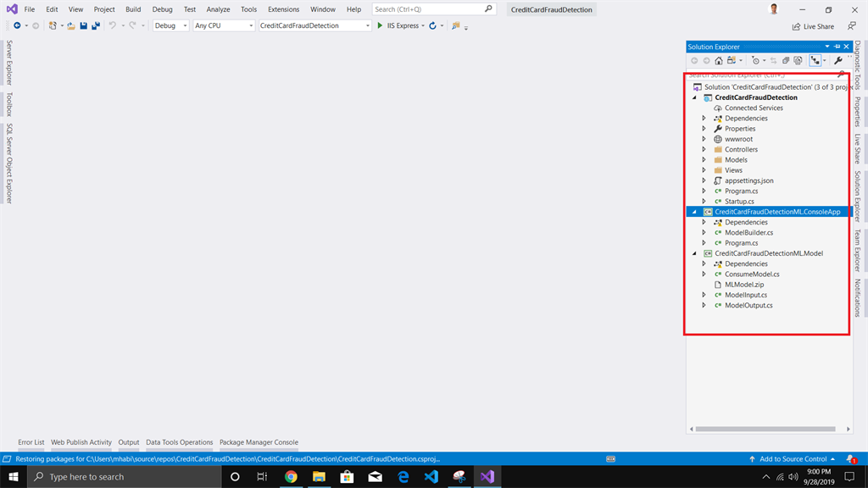Open Microsoft Edge from the taskbar
868x488 pixels.
(403, 476)
